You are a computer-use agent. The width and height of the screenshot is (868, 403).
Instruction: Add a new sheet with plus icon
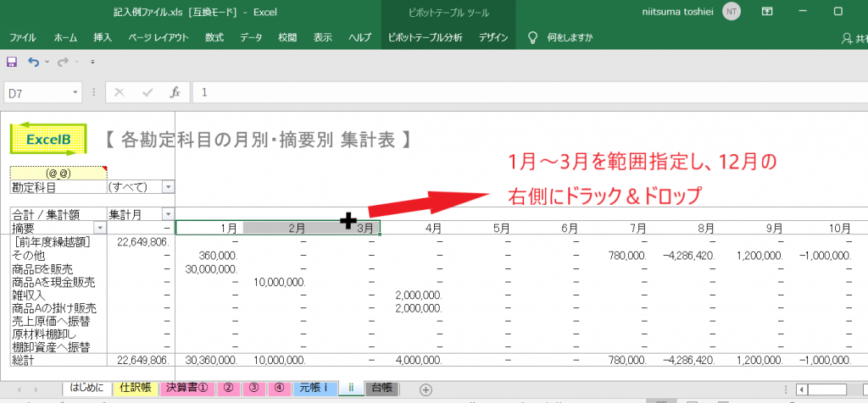[x=426, y=389]
